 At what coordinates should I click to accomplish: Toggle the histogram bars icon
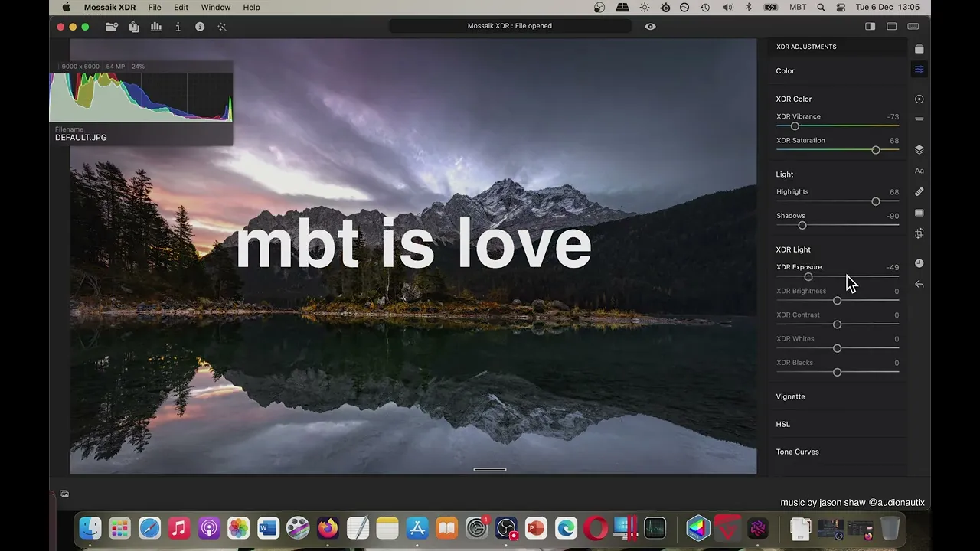point(156,27)
